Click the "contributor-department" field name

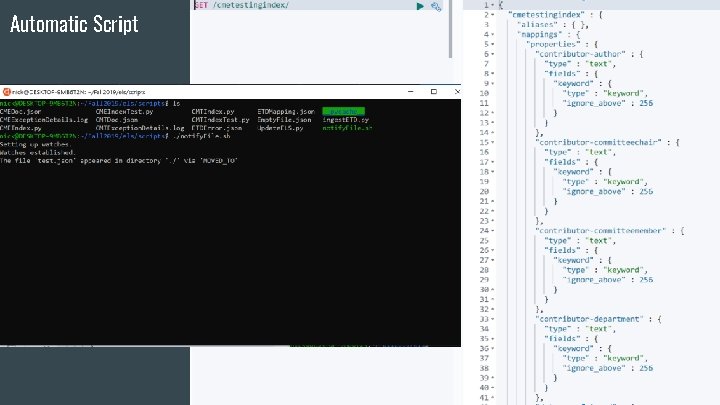[589, 319]
